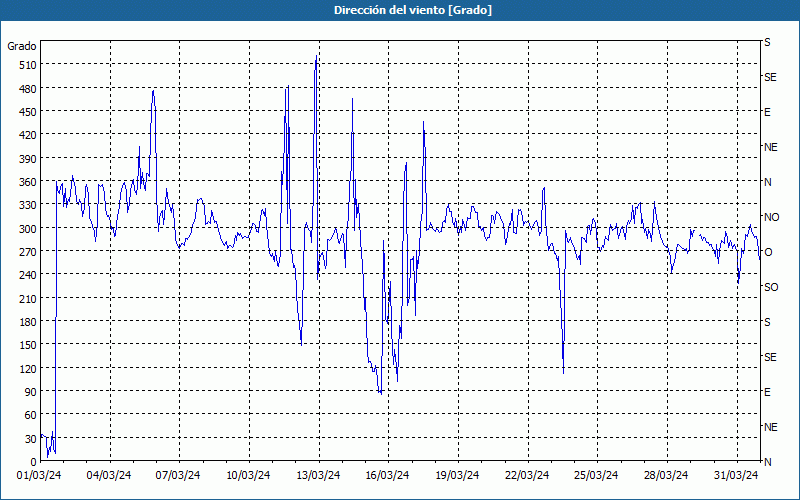Screen dimensions: 800x500
Task: Click the 25/03/24 date label
Action: coord(596,476)
